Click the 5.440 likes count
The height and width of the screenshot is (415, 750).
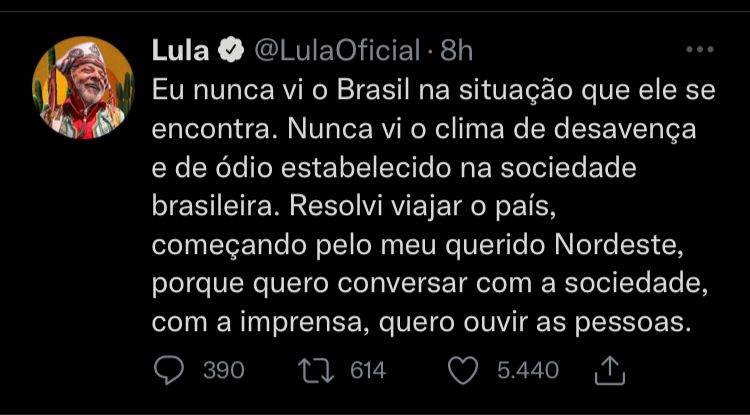coord(528,370)
